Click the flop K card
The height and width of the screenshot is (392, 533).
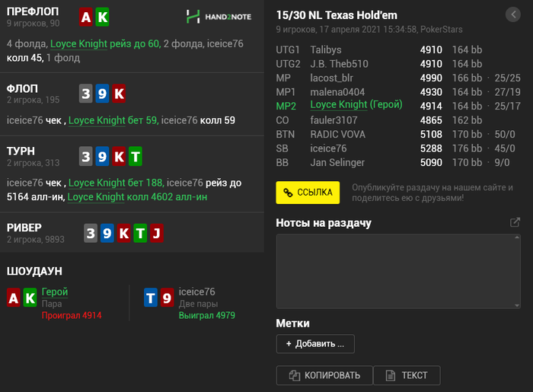[x=119, y=94]
